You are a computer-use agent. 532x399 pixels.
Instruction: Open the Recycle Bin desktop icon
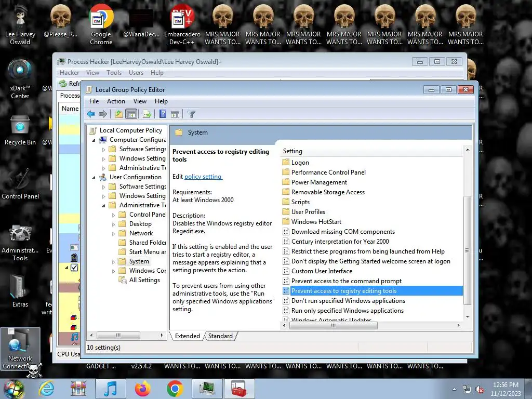(20, 130)
